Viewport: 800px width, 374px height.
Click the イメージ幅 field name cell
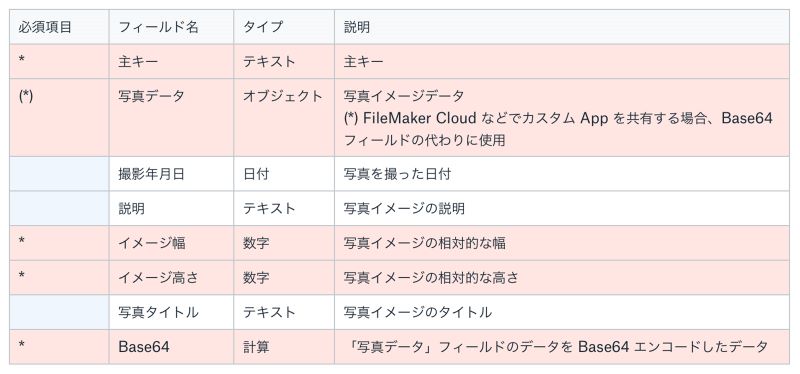pos(171,243)
